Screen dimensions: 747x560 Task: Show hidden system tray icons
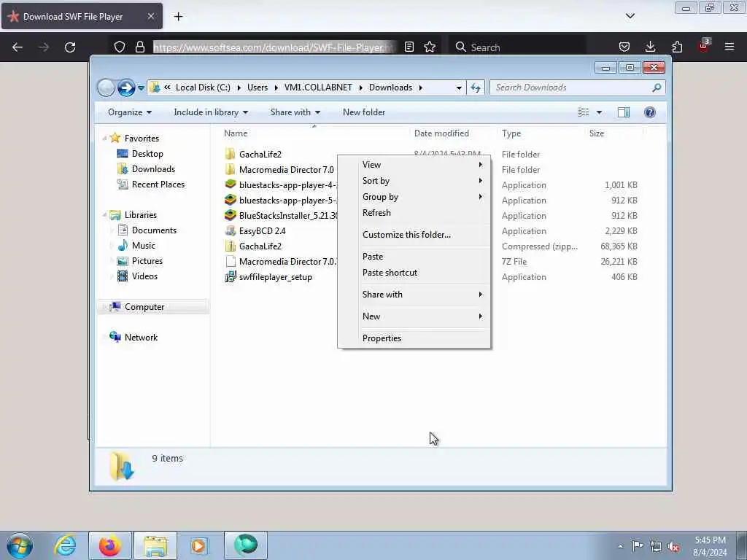point(620,546)
